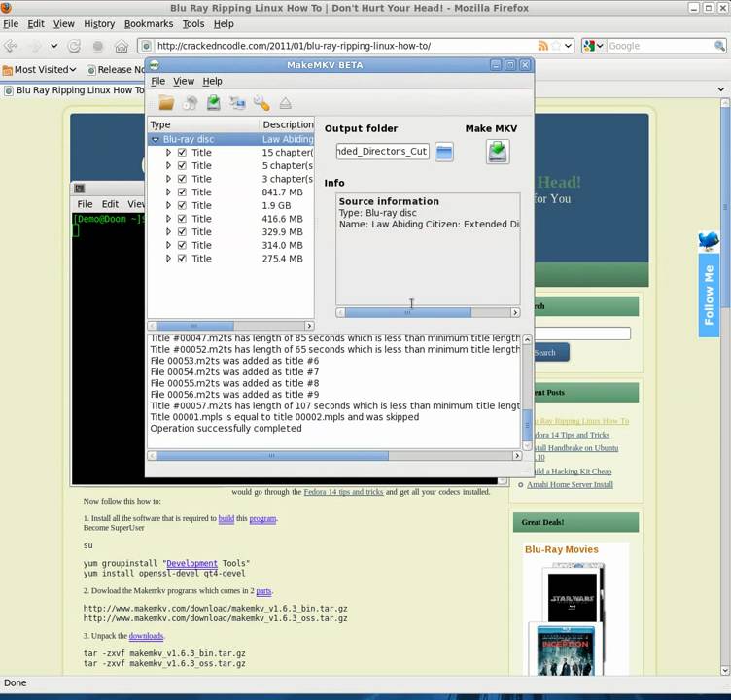The height and width of the screenshot is (700, 731).
Task: Click the Follow Me sidebar button
Action: pos(709,296)
